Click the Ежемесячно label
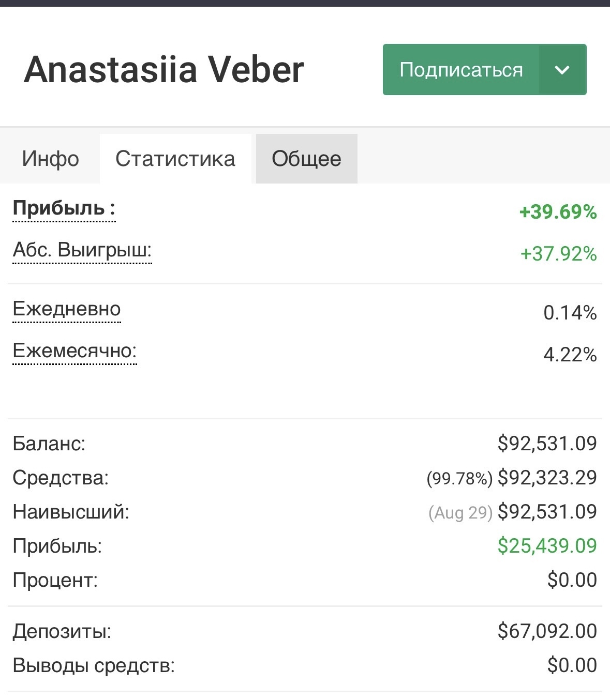This screenshot has height=700, width=610. point(75,351)
